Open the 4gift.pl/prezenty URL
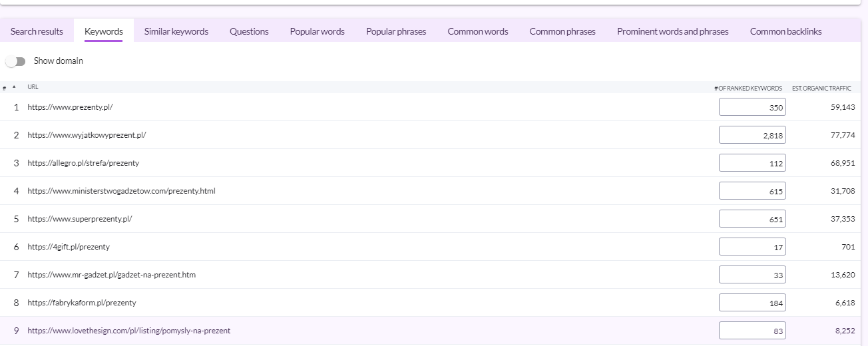The height and width of the screenshot is (346, 868). 69,247
